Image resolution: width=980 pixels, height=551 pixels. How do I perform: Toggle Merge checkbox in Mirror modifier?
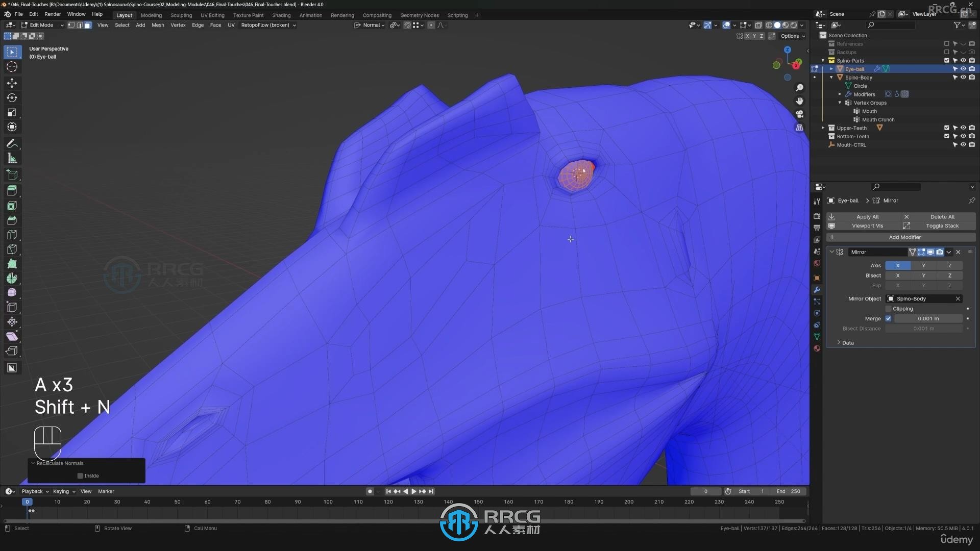coord(889,318)
